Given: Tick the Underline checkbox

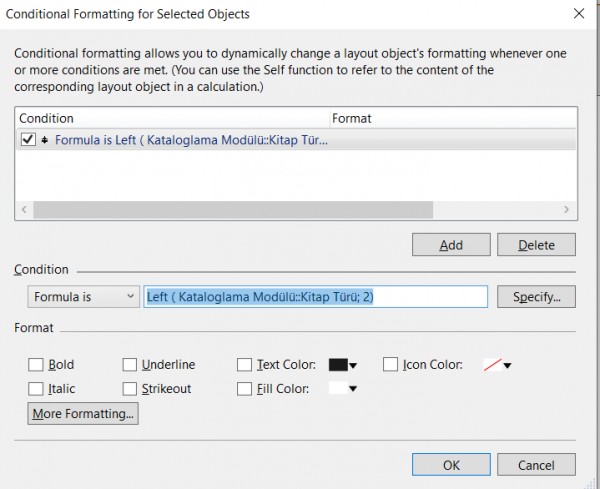Looking at the screenshot, I should [130, 365].
